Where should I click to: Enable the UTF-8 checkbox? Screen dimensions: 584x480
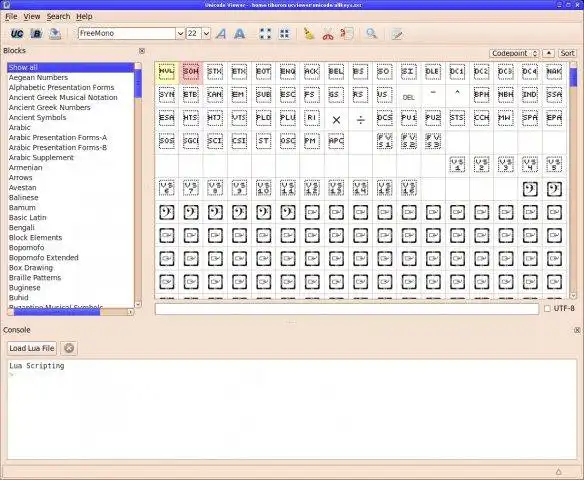pos(547,309)
